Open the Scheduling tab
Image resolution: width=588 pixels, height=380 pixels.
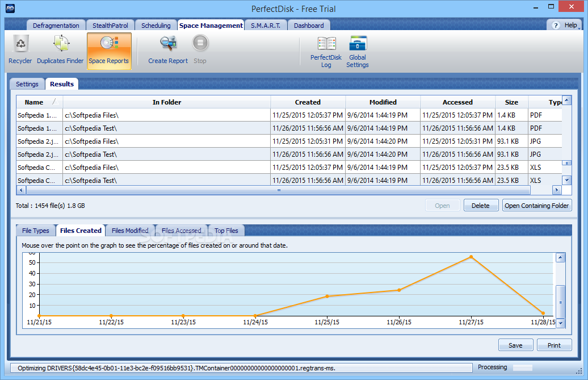[156, 25]
